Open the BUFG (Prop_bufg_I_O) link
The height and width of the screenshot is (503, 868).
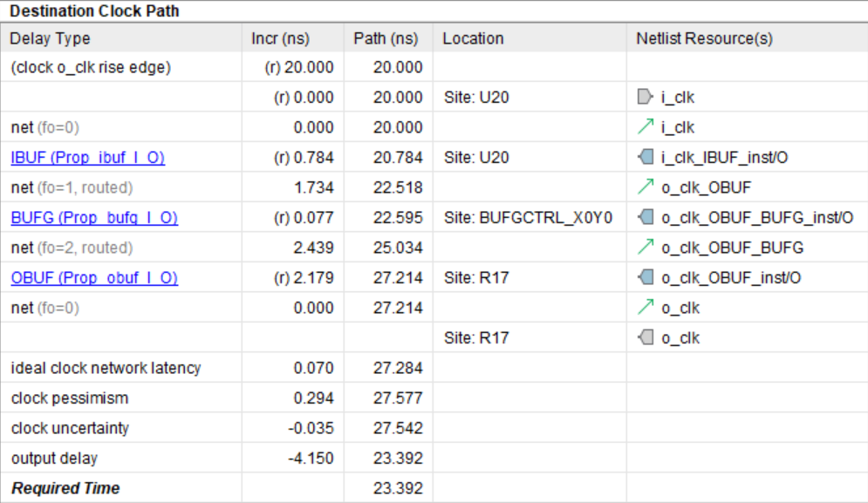coord(93,218)
